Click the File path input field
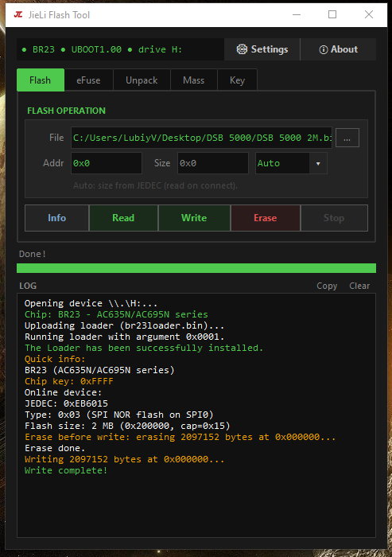Screen dimensions: 392x557 (x=201, y=138)
